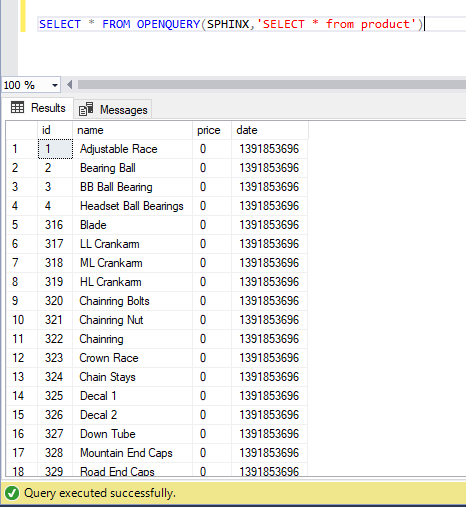
Task: Click the 'name' column header
Action: (x=132, y=130)
